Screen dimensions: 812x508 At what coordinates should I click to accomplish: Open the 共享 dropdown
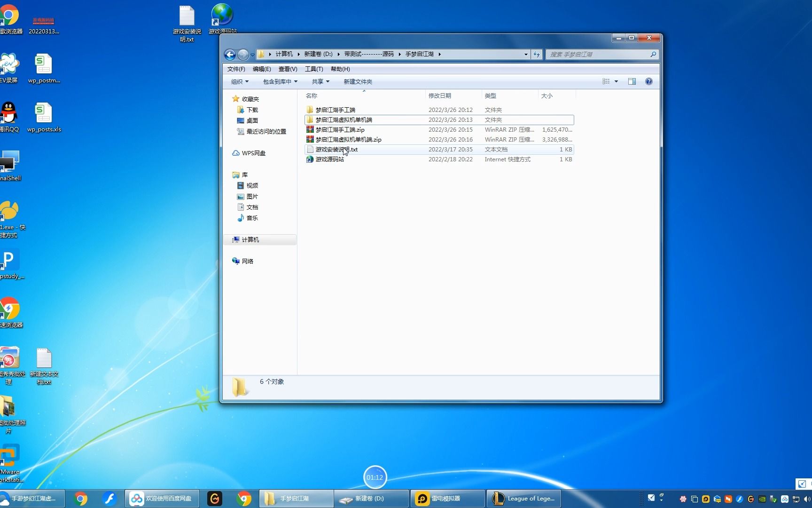[x=320, y=82]
